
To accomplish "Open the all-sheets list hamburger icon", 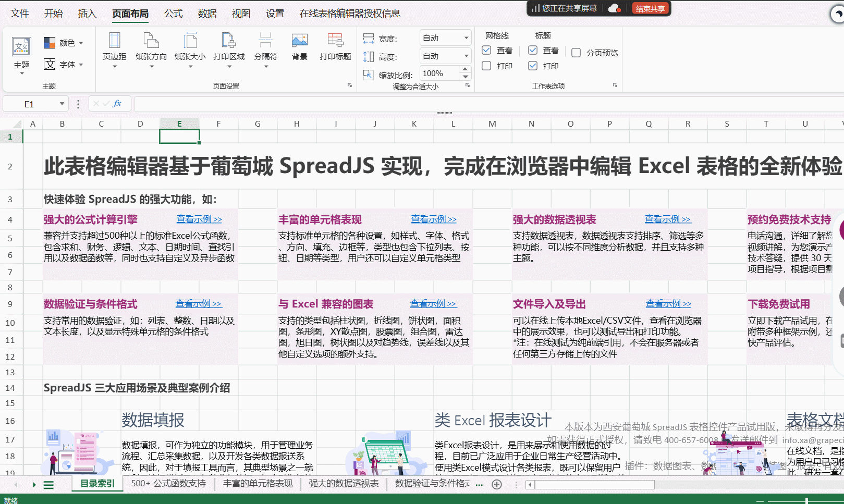I will pyautogui.click(x=48, y=485).
